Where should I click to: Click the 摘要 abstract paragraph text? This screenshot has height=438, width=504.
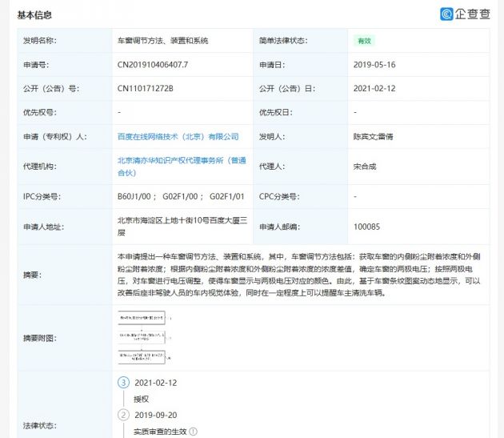click(298, 275)
